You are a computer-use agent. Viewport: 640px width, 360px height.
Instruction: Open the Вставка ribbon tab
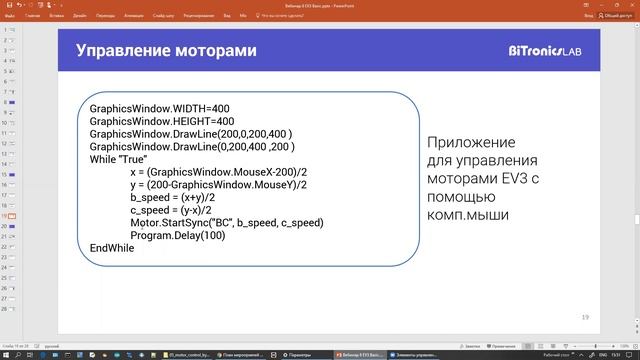coord(56,16)
